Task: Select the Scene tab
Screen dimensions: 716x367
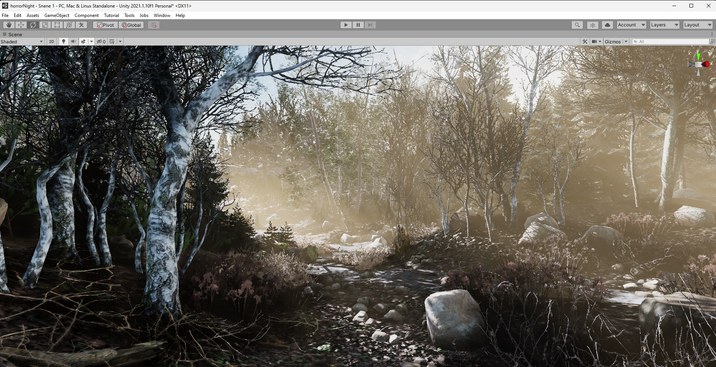Action: click(x=13, y=35)
